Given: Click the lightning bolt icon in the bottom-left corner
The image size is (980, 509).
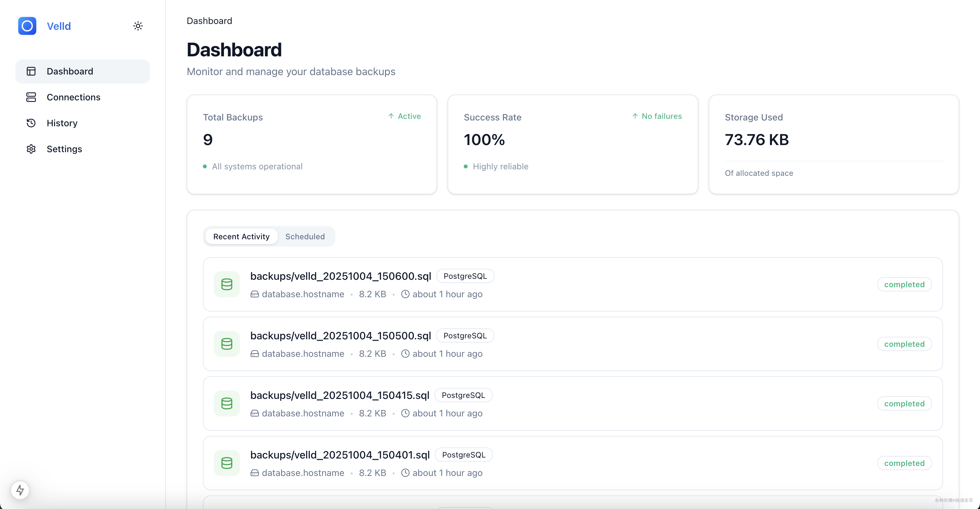Looking at the screenshot, I should click(20, 490).
